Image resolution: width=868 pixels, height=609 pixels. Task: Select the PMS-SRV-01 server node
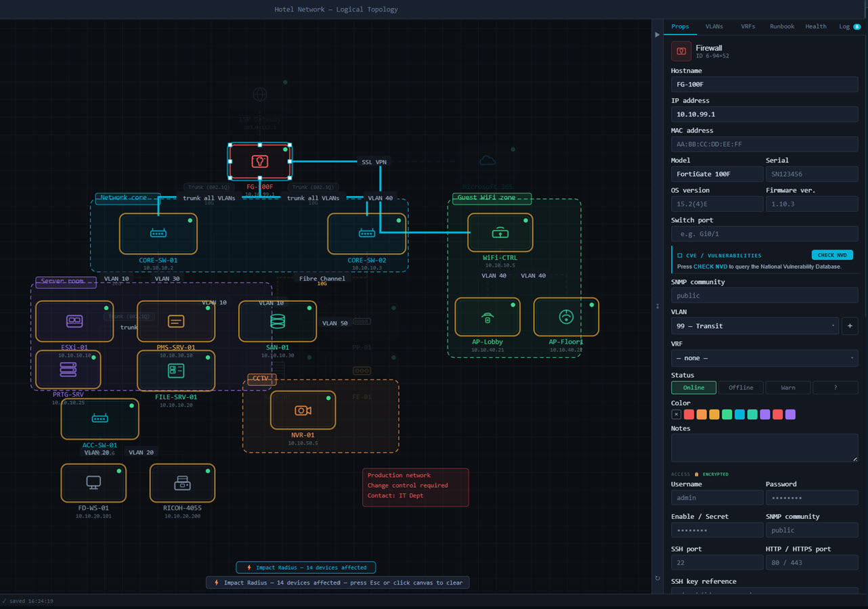point(176,321)
